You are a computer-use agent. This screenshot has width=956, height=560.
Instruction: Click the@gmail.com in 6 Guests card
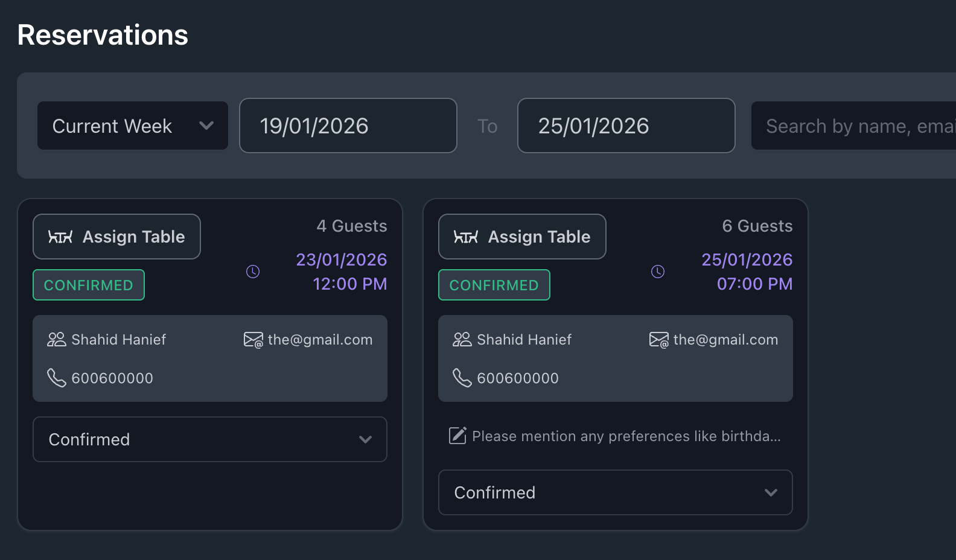click(726, 340)
